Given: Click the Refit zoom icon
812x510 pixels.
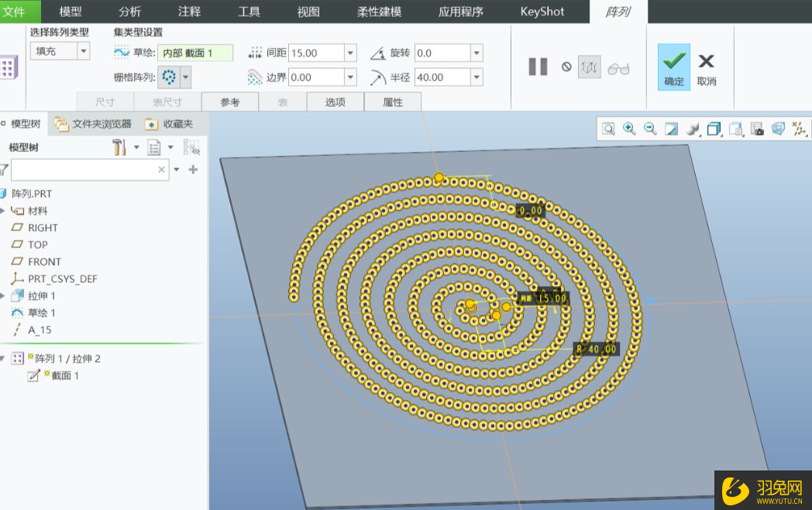Looking at the screenshot, I should 608,129.
